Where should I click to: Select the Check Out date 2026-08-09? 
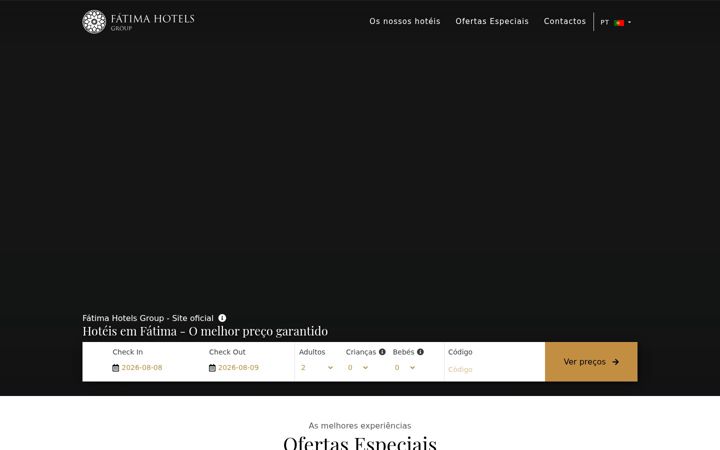coord(238,368)
